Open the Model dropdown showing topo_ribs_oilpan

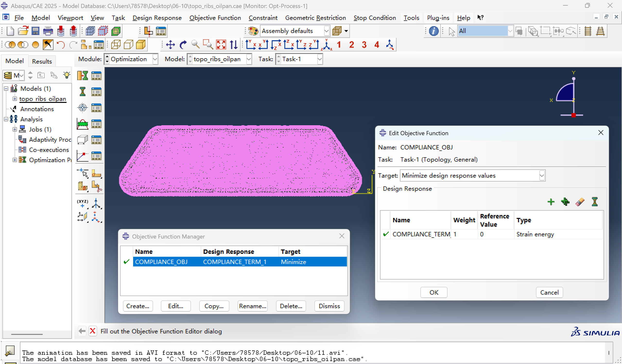click(249, 59)
